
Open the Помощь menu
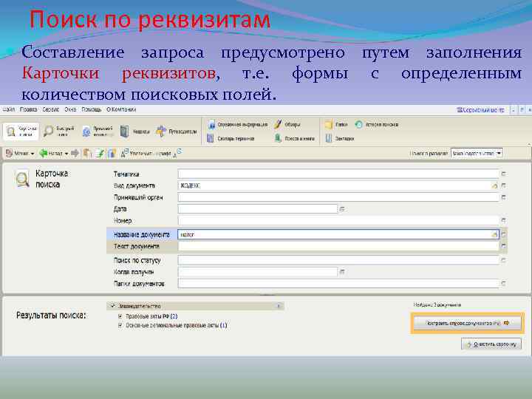[x=92, y=109]
